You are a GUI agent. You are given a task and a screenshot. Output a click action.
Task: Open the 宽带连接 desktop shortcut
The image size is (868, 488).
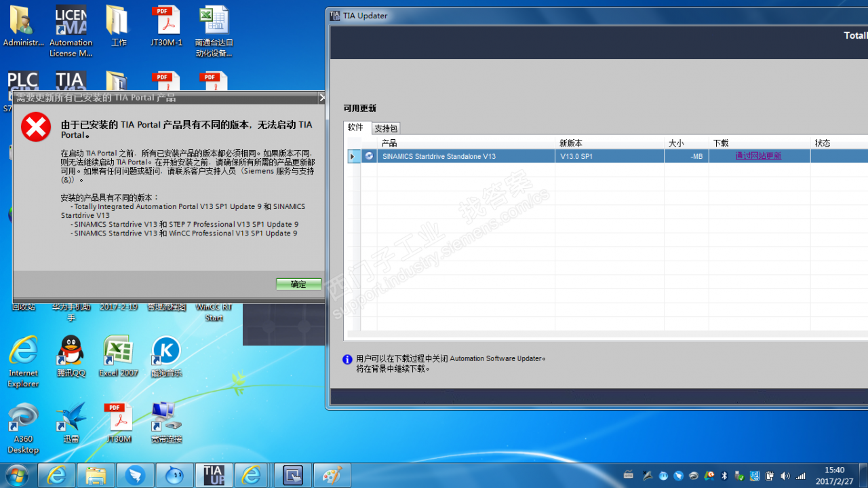tap(166, 423)
